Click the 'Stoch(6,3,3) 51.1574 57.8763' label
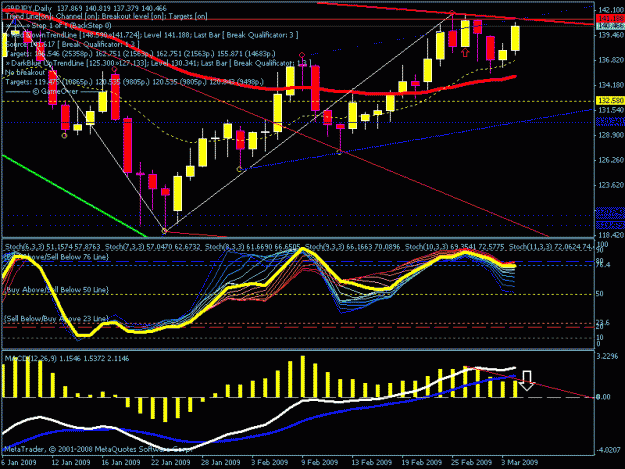Screen dimensions: 625x469 click(52, 247)
